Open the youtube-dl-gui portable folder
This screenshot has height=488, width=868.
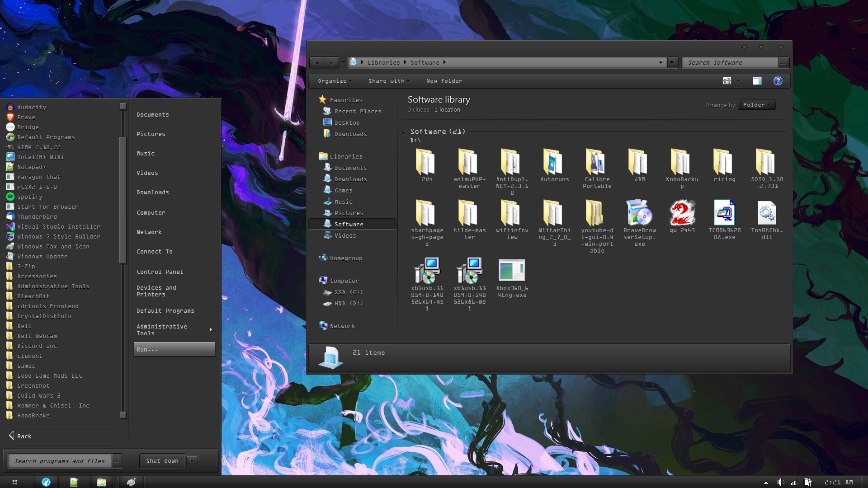tap(597, 226)
